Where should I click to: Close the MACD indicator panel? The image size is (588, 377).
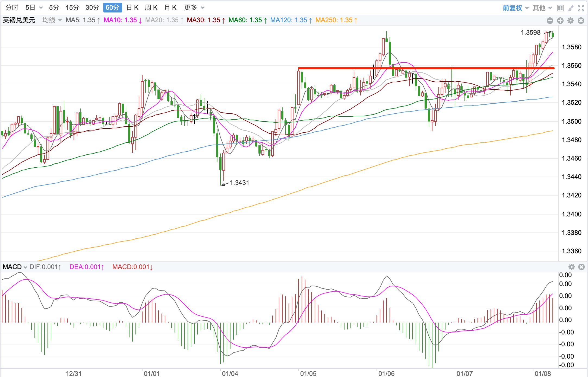581,267
